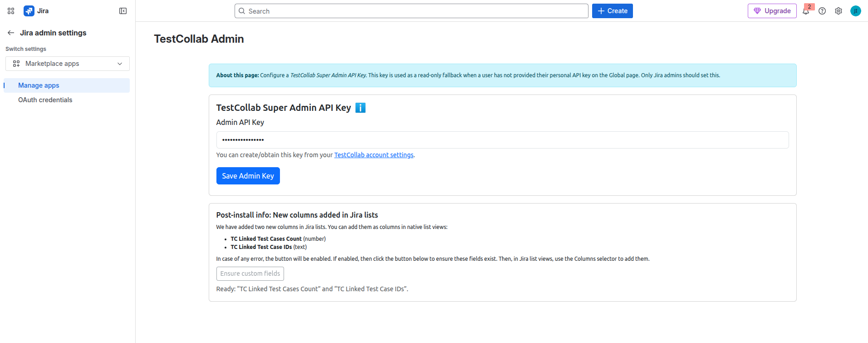Click the Jira admin settings heading
The height and width of the screenshot is (343, 868).
point(53,33)
